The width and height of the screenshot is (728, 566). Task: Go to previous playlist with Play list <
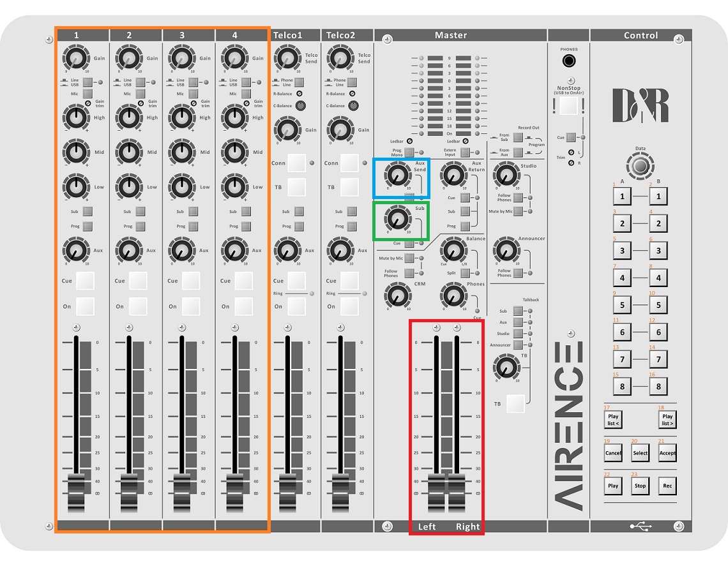pos(613,419)
